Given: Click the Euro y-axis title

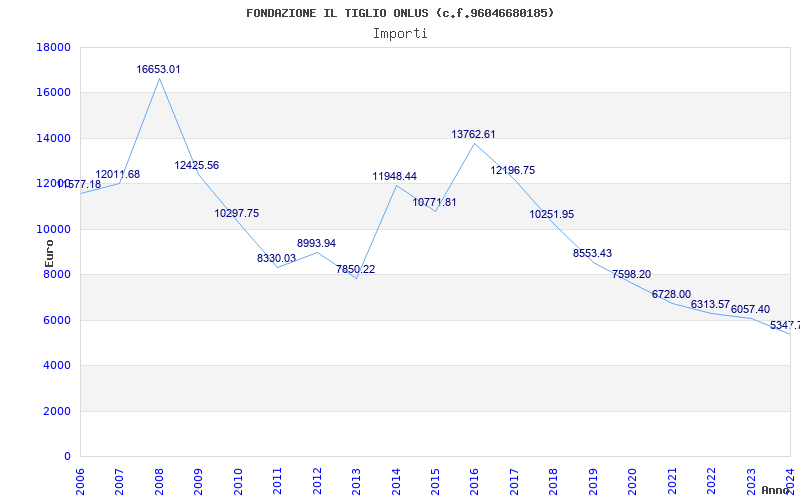Looking at the screenshot, I should click(49, 254).
